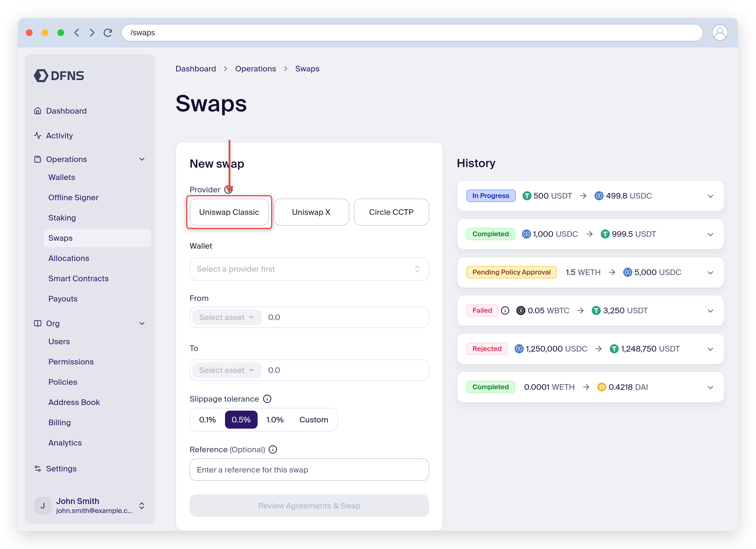The height and width of the screenshot is (549, 756).
Task: Click the browser back arrow
Action: [77, 33]
